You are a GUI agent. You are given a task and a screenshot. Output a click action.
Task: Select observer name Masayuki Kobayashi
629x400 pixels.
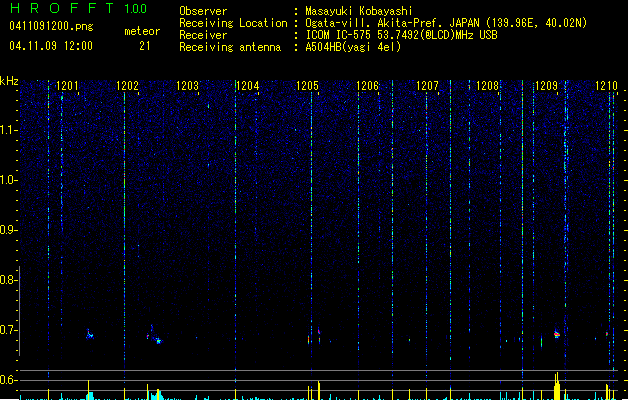pyautogui.click(x=359, y=11)
